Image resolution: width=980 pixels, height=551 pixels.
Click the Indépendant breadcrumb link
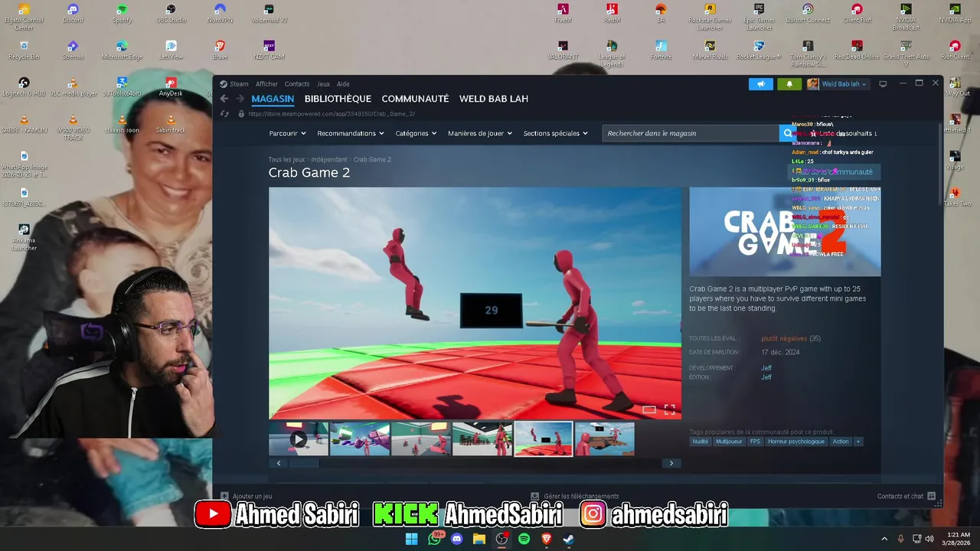point(329,159)
